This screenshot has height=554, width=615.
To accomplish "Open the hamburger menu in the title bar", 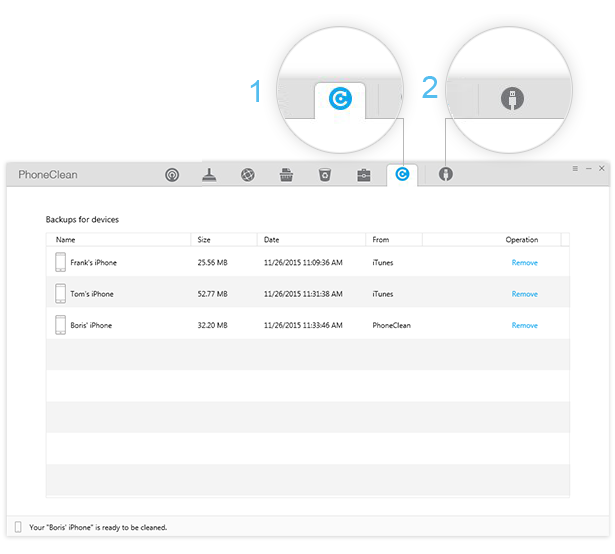I will [575, 168].
